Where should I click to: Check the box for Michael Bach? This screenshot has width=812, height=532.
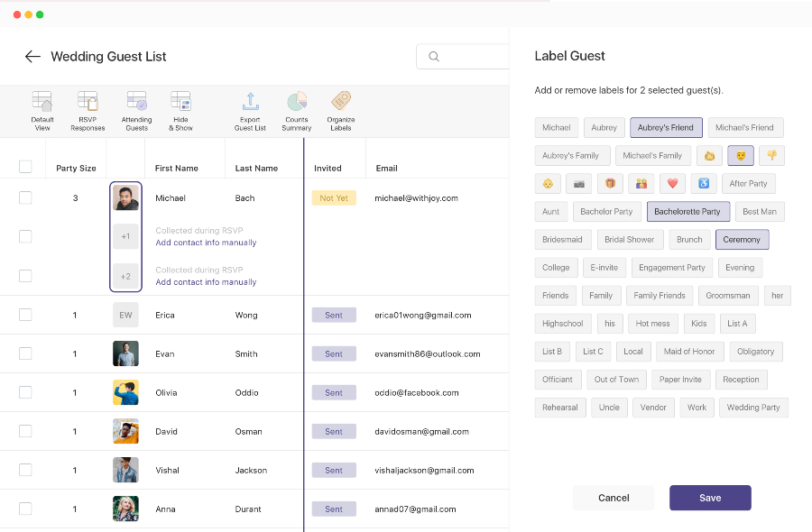point(25,197)
